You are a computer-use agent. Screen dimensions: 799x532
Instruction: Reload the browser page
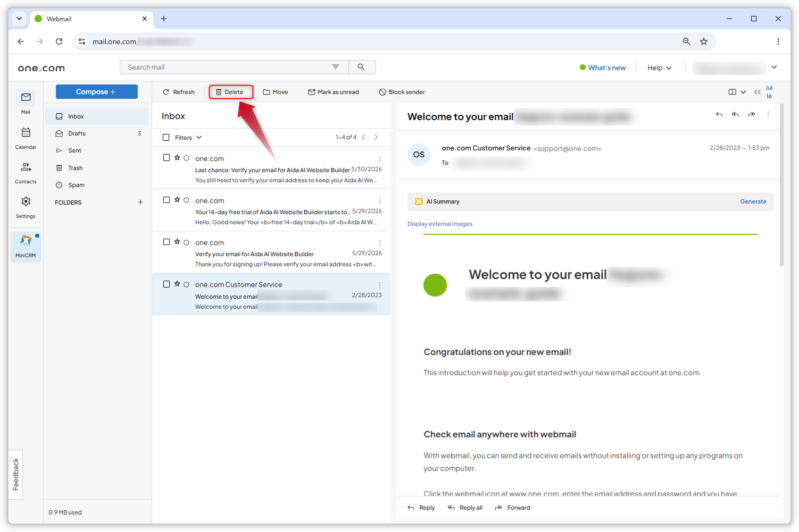coord(59,41)
